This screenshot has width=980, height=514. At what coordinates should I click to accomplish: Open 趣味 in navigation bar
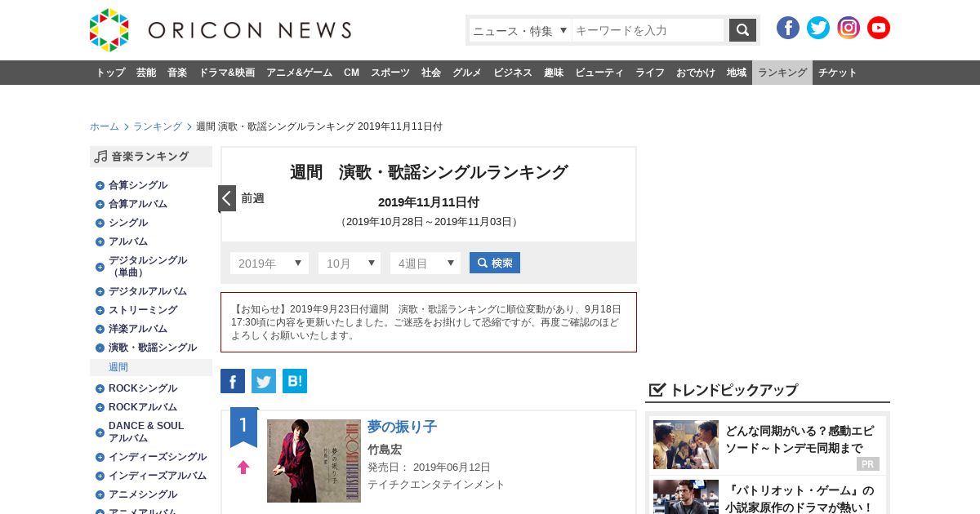coord(554,73)
